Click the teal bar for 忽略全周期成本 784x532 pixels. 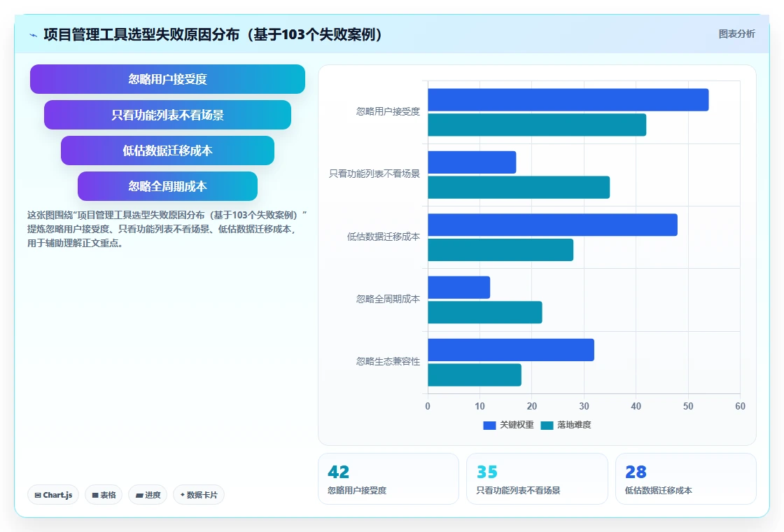coord(485,312)
